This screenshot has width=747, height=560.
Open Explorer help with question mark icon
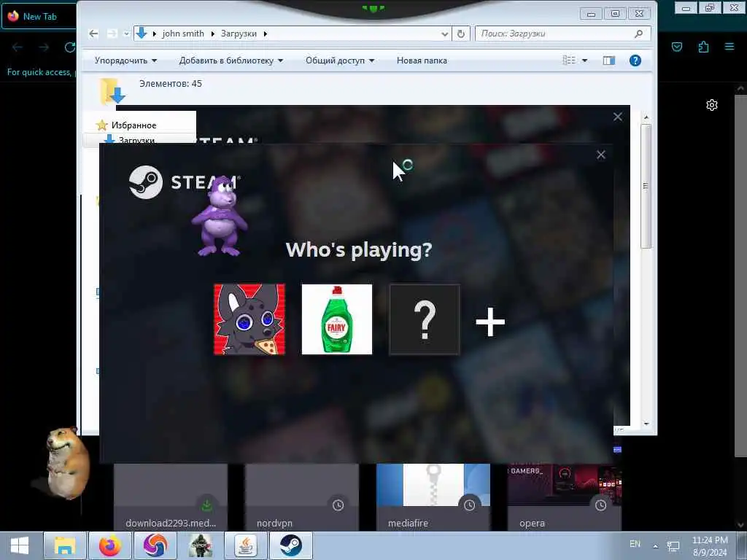(635, 61)
